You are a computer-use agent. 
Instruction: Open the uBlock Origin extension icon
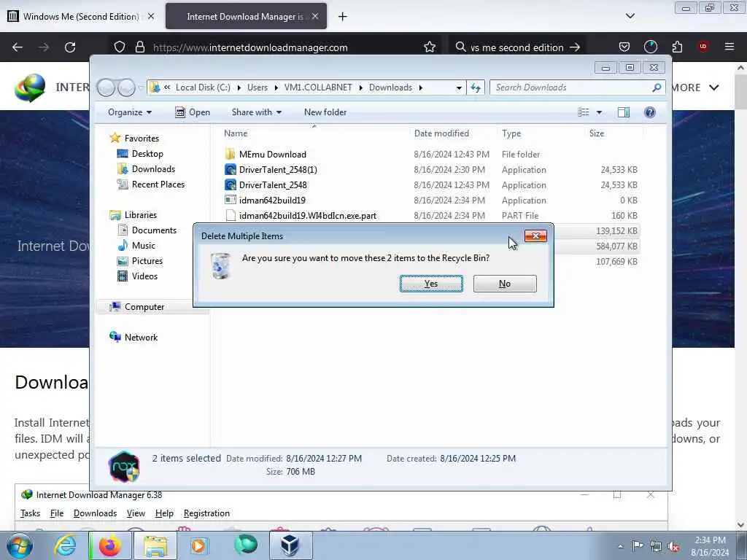[x=703, y=47]
